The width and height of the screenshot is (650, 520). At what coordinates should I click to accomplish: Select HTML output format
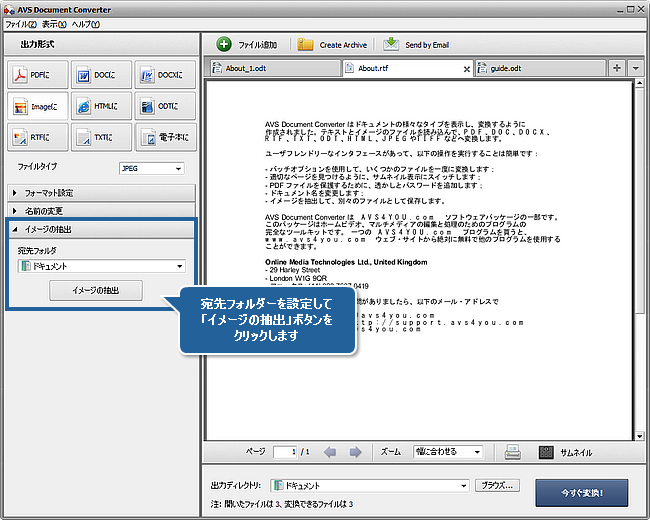(102, 106)
